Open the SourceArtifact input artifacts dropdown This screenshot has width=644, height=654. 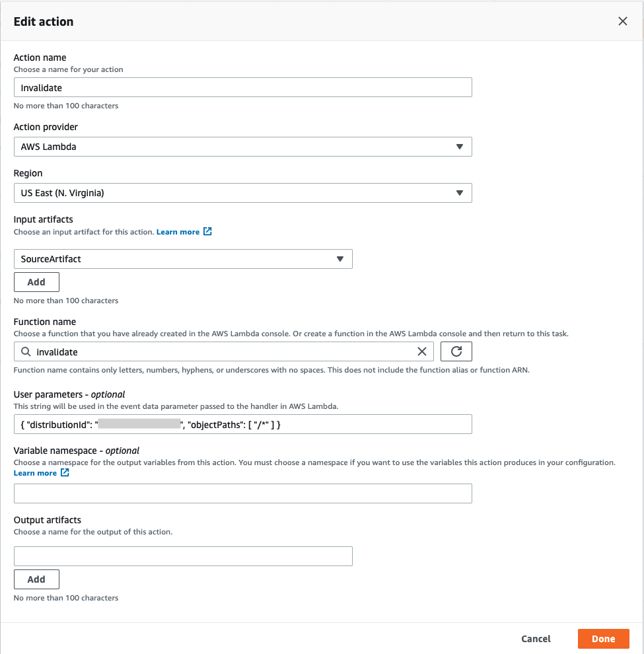[x=183, y=259]
